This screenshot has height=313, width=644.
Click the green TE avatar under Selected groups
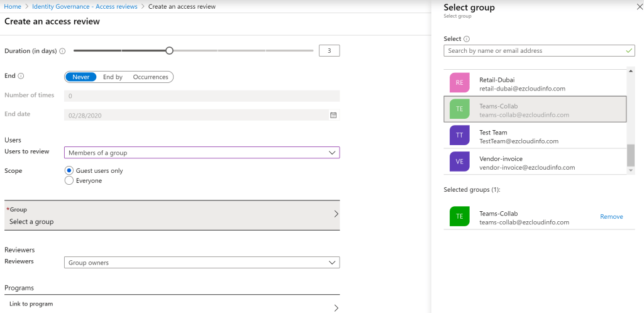[x=460, y=217]
